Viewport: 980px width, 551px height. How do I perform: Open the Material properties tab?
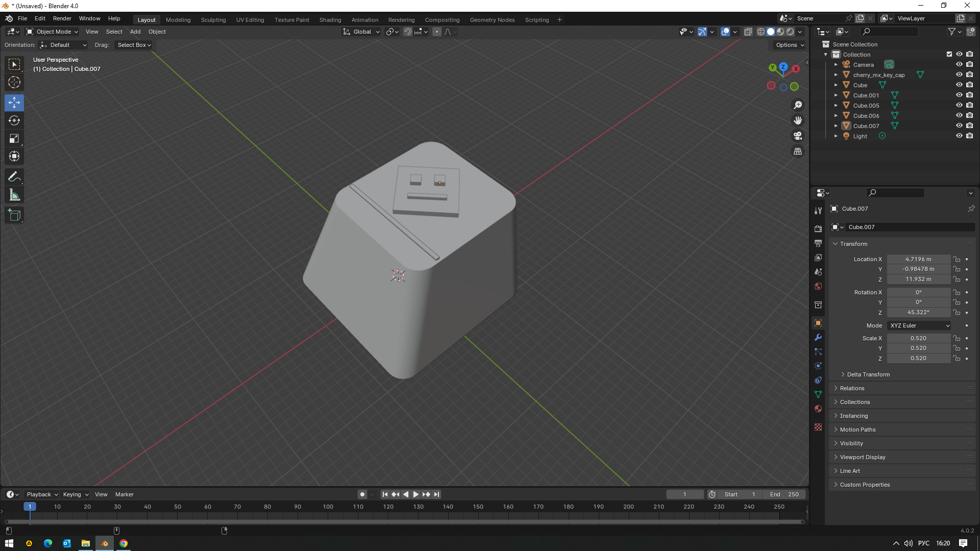tap(818, 409)
